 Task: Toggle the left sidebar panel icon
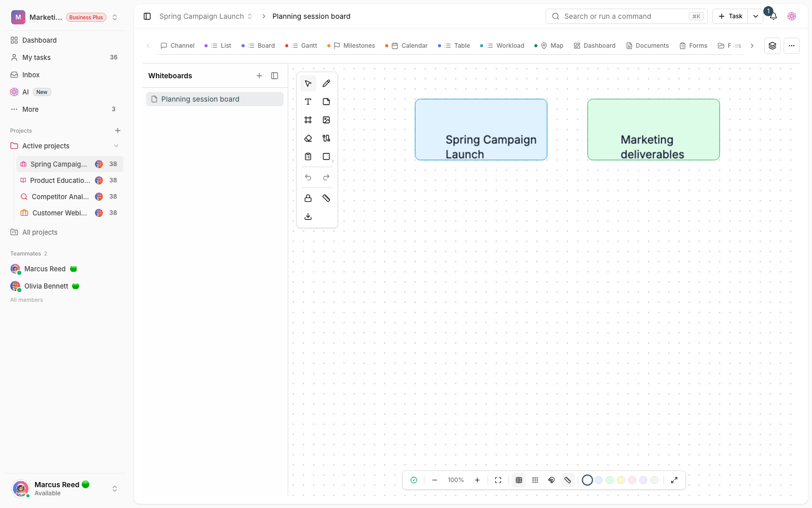point(147,16)
